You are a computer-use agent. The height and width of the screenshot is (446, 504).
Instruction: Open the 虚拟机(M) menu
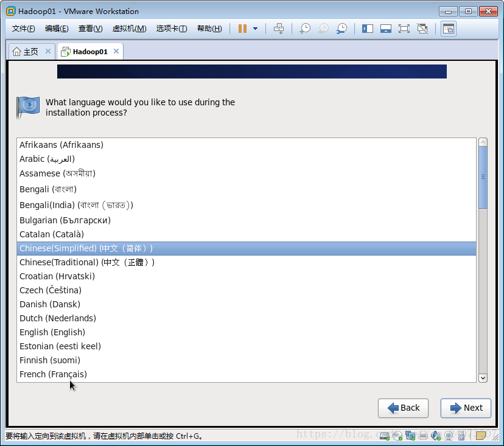coord(129,29)
